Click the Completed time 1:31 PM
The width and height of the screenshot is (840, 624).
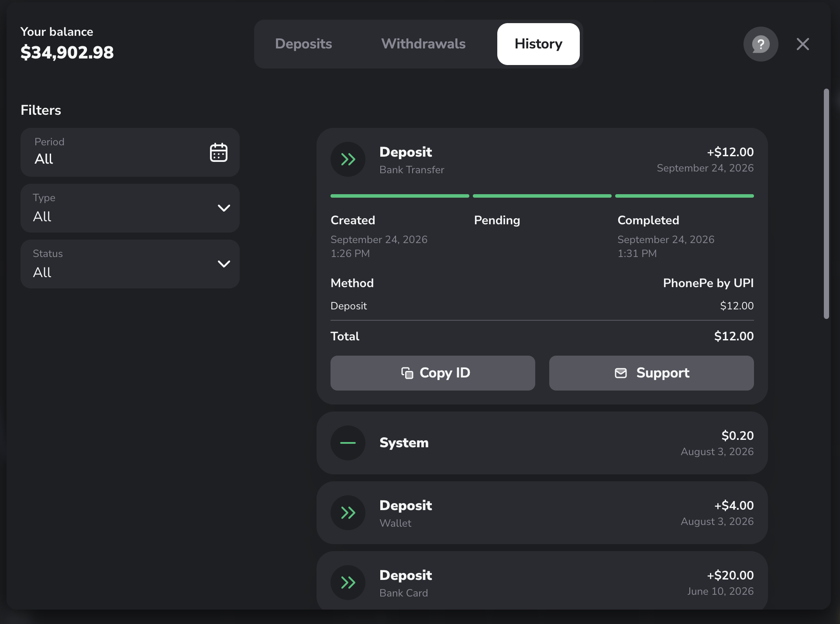coord(637,254)
